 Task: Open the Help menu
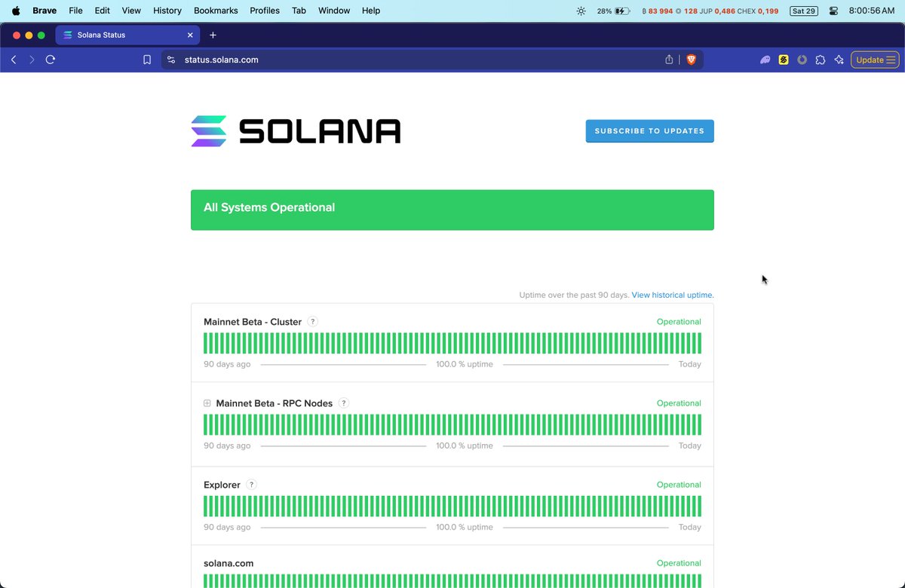coord(371,11)
